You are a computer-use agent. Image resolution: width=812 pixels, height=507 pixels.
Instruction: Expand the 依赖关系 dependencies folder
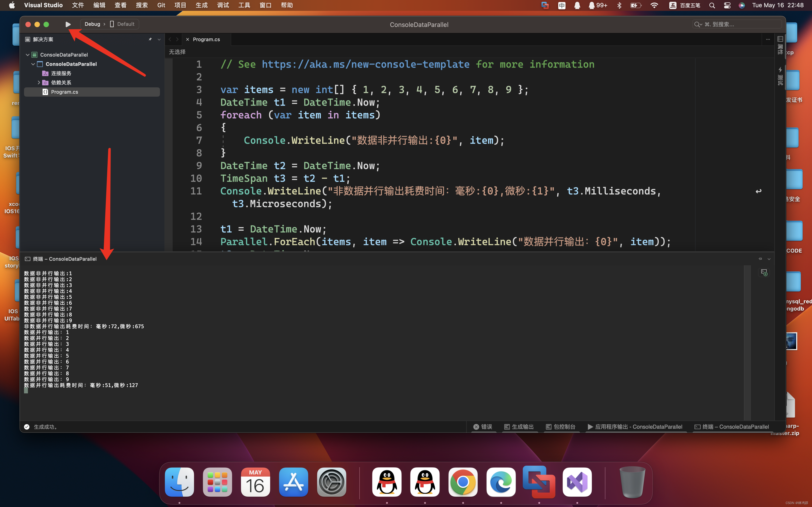39,82
